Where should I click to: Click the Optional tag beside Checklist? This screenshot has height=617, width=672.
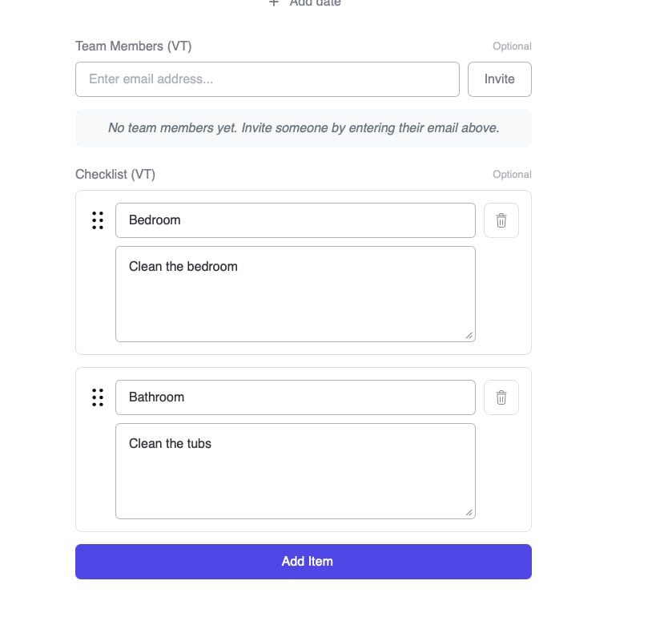click(512, 175)
